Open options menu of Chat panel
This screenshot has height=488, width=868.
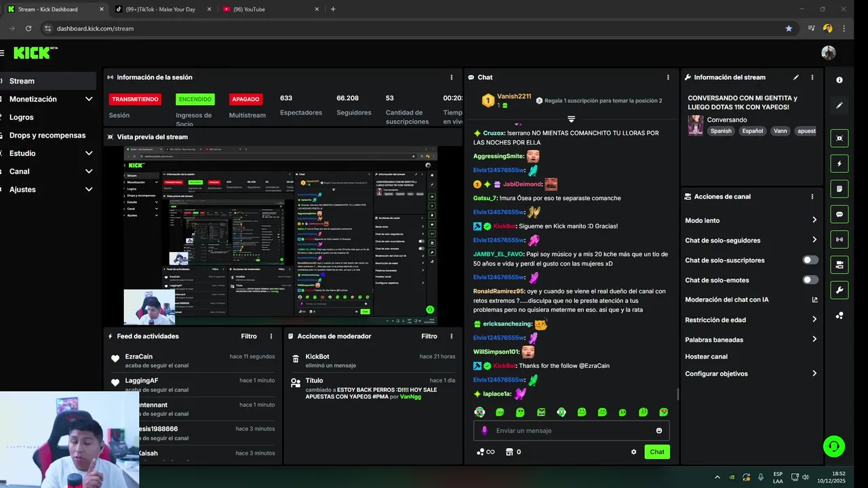click(668, 77)
